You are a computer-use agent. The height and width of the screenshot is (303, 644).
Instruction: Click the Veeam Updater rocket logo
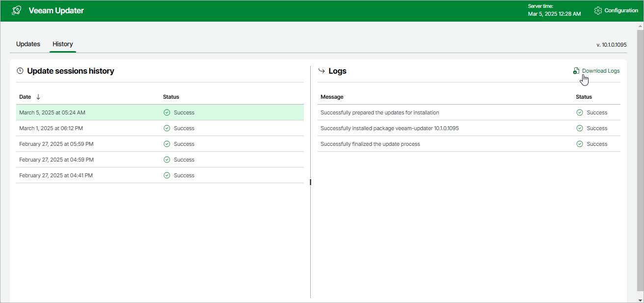[16, 10]
